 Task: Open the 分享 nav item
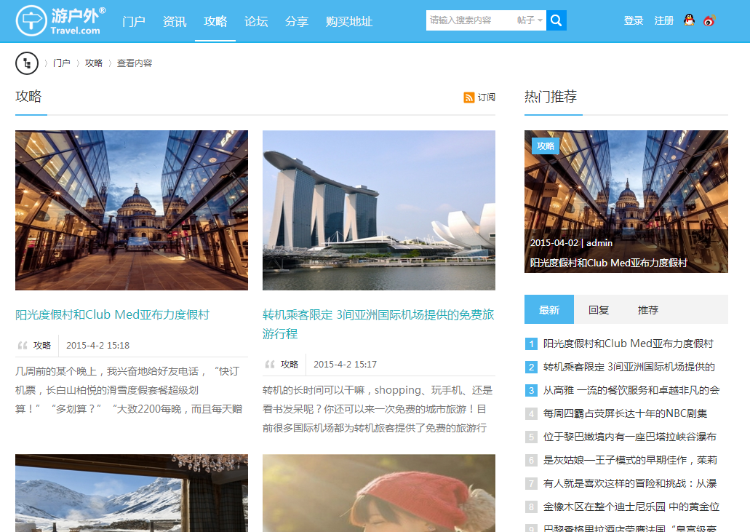click(297, 22)
